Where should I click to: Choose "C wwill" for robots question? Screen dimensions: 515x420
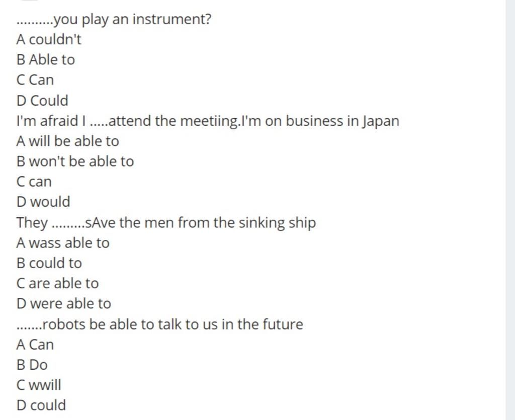[x=39, y=385]
